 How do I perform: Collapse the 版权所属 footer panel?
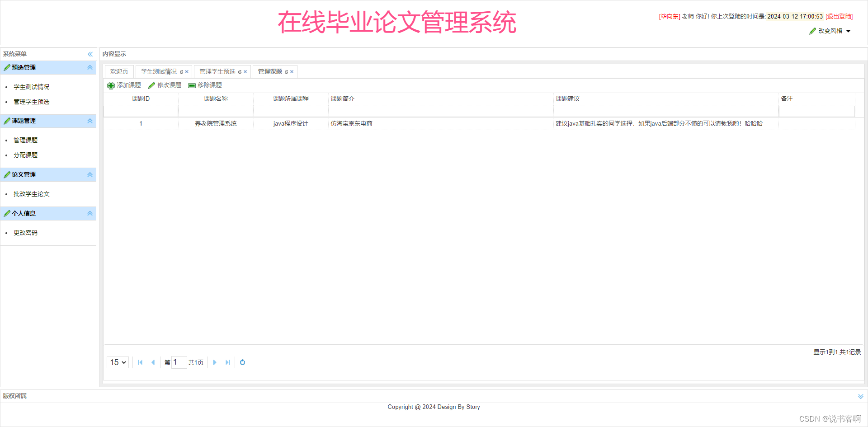tap(861, 396)
